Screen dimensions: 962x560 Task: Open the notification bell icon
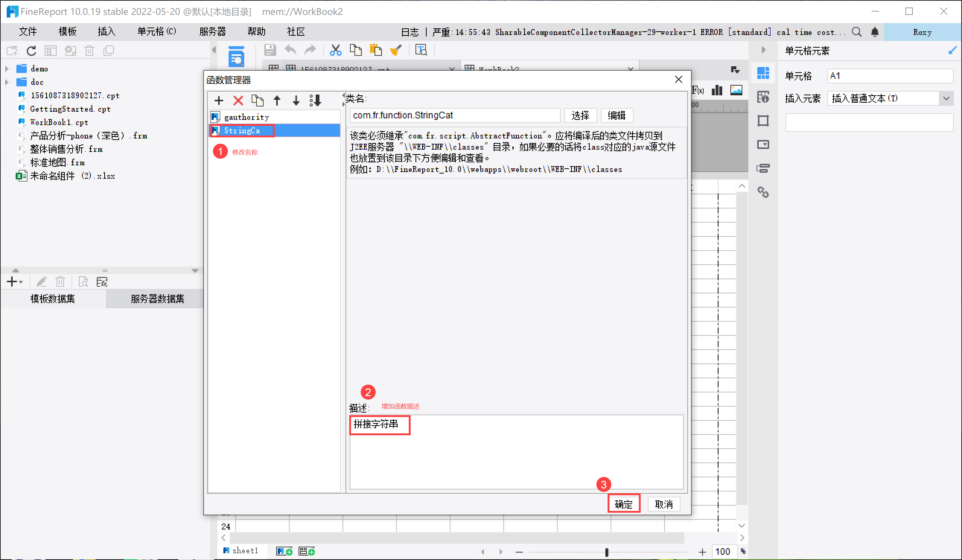[875, 32]
